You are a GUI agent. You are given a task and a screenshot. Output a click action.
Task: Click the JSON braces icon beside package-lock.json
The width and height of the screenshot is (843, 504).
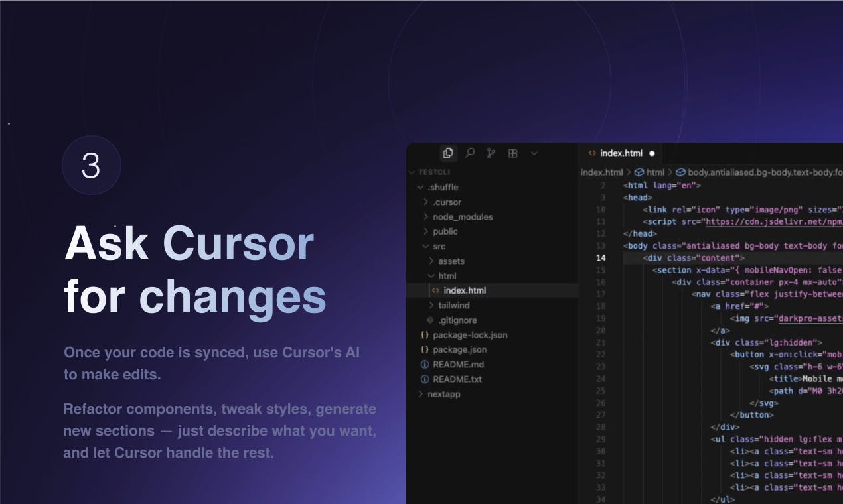425,335
